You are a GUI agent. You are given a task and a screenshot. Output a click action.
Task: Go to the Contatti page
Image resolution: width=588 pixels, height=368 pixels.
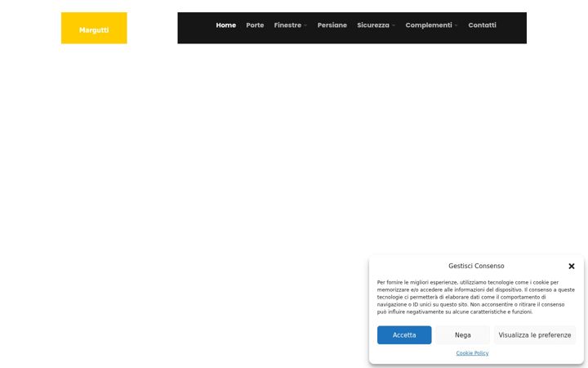(483, 25)
